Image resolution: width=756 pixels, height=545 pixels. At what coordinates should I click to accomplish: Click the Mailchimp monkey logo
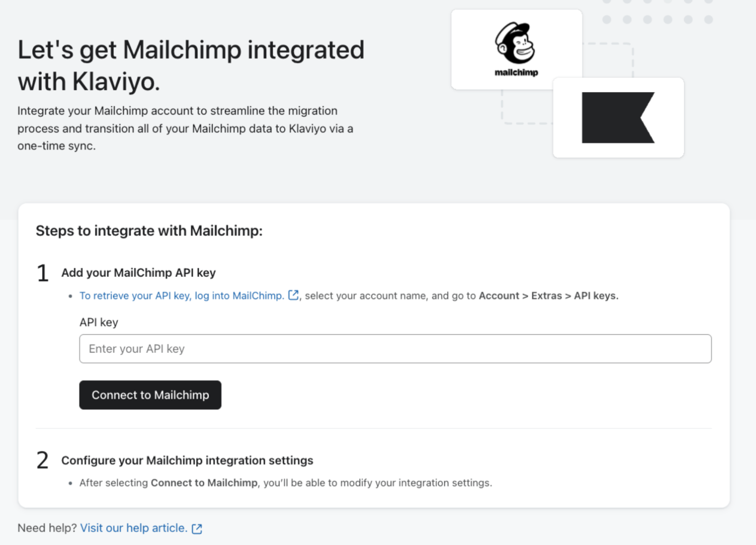coord(515,42)
